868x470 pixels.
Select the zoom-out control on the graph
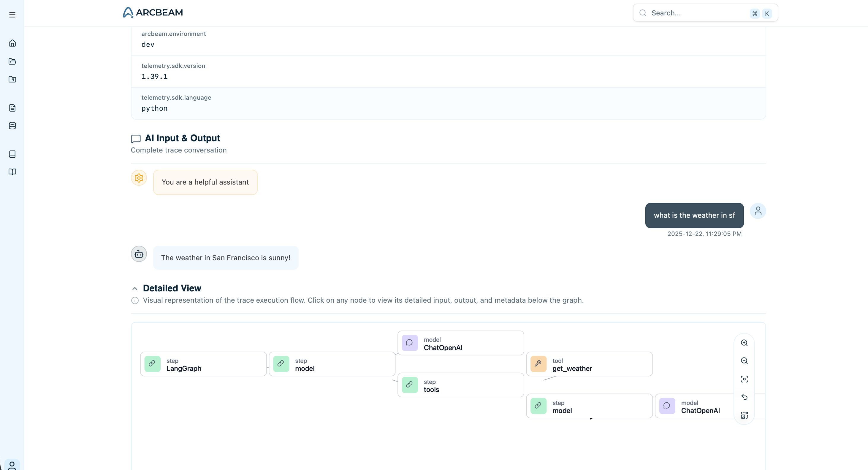pyautogui.click(x=744, y=361)
